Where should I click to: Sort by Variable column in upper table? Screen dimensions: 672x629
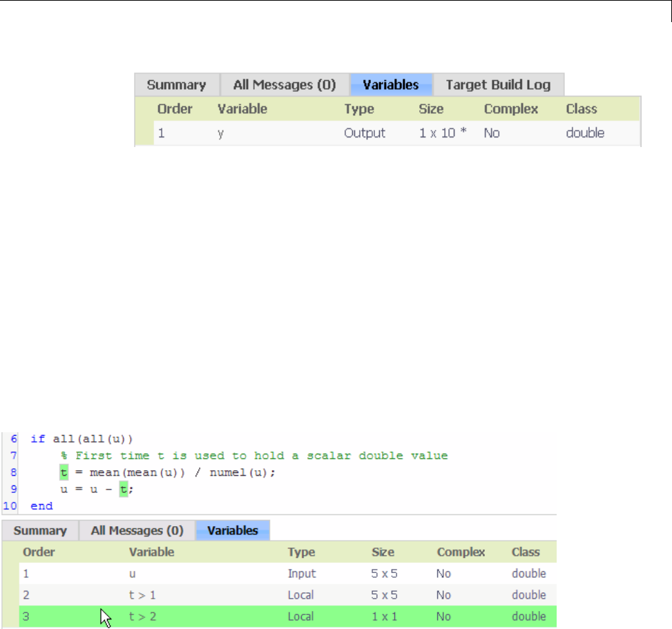click(x=242, y=109)
